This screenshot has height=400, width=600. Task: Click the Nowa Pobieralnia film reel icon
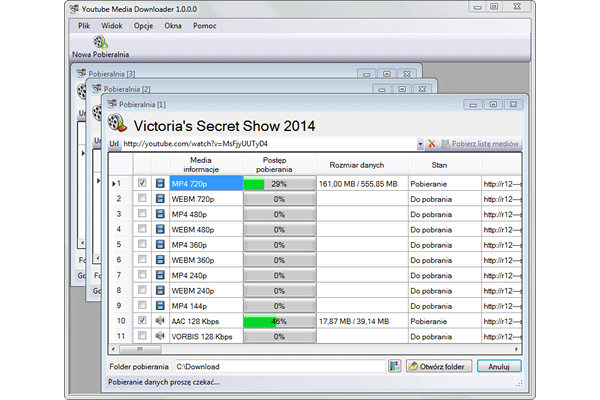101,42
